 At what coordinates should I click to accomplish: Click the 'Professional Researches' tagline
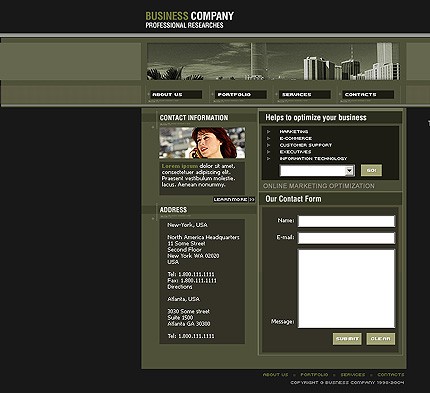[184, 25]
